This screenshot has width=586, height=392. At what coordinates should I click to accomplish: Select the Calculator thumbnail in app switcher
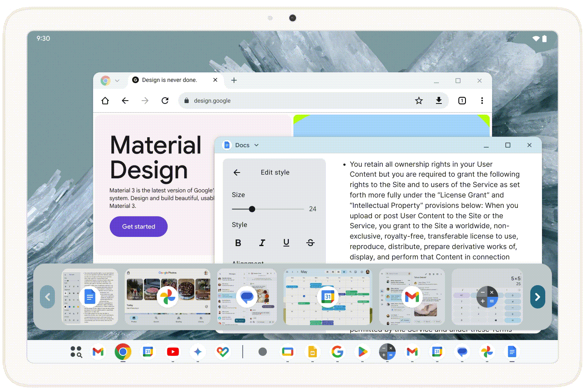(x=487, y=297)
